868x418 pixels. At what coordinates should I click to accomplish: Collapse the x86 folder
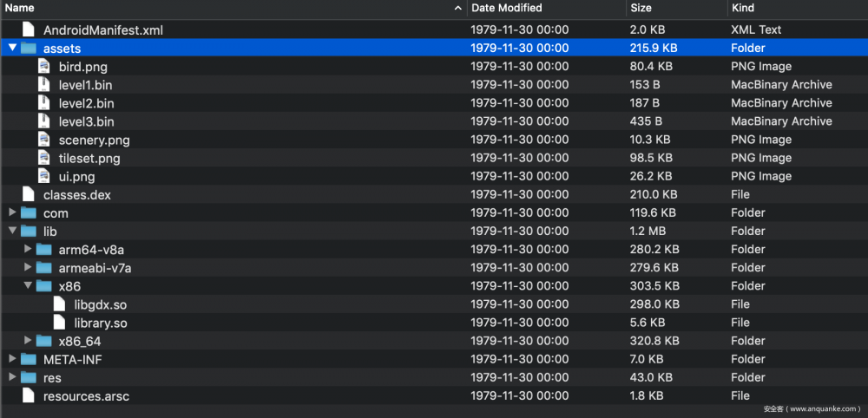point(28,285)
